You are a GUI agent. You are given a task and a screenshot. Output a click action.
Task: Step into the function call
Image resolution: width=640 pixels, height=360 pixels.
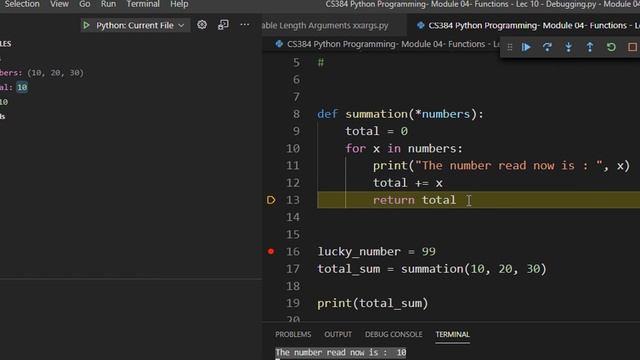click(x=569, y=47)
